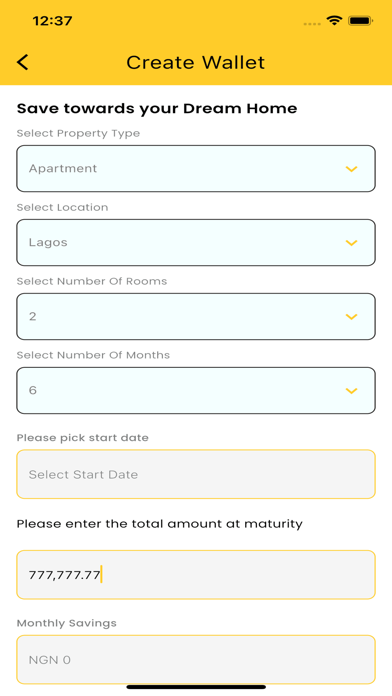The width and height of the screenshot is (392, 696).
Task: Click the chevron beside months value 6
Action: [351, 391]
